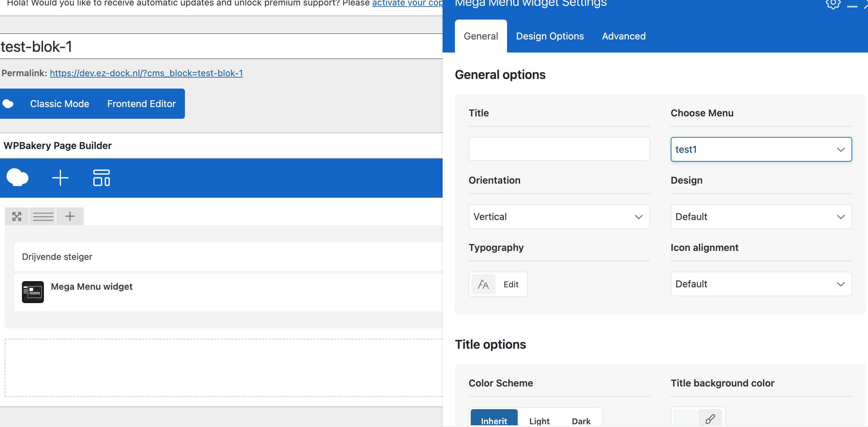
Task: Switch to the Advanced tab
Action: 623,36
